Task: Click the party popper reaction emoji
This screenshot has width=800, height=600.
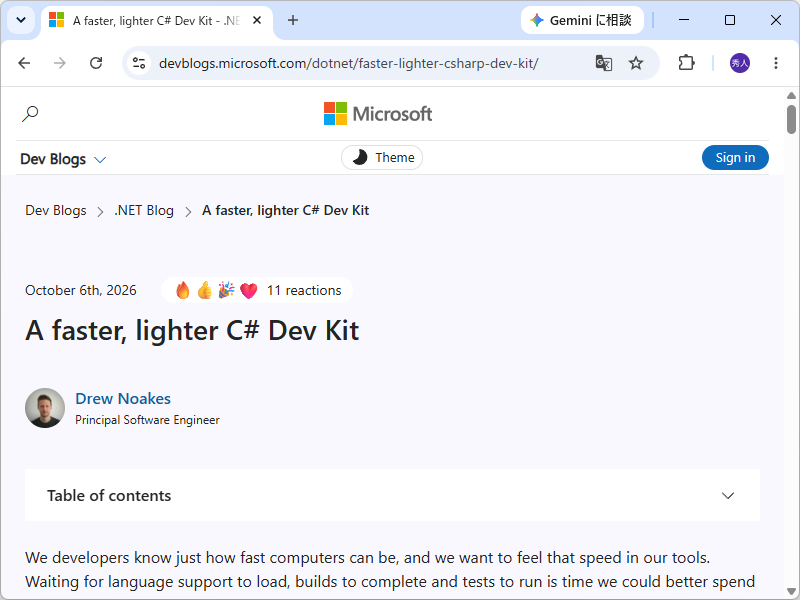Action: coord(227,290)
